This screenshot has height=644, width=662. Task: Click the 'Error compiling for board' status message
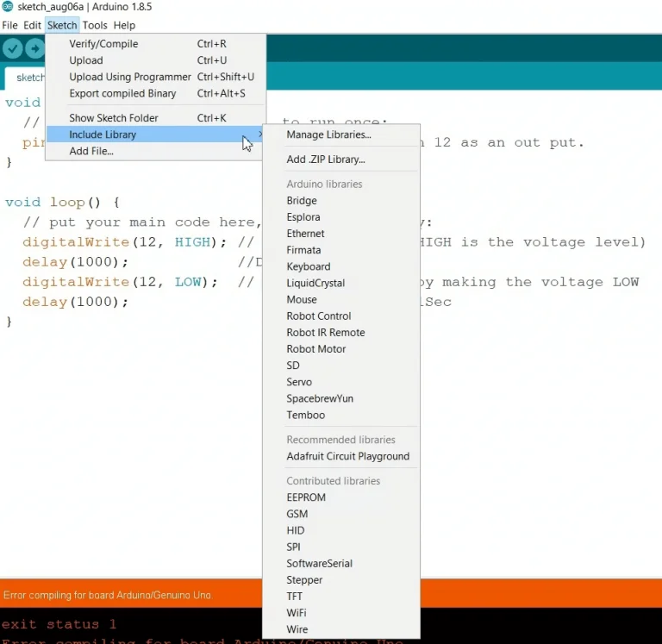pos(108,595)
